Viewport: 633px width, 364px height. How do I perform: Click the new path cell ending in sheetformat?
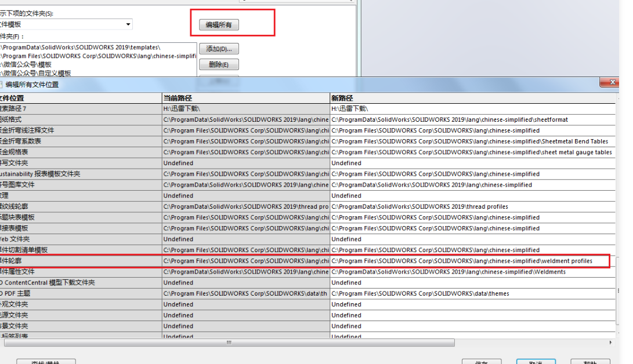pyautogui.click(x=472, y=120)
